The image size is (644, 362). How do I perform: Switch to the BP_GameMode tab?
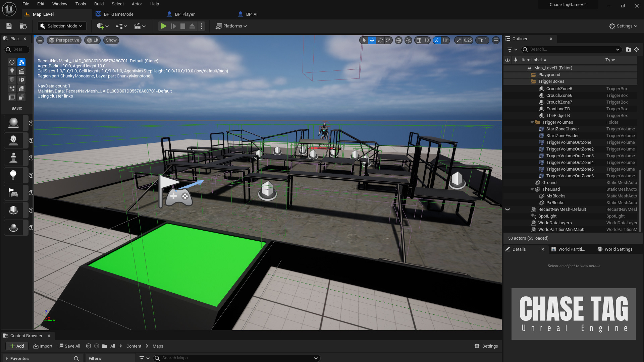[x=118, y=14]
